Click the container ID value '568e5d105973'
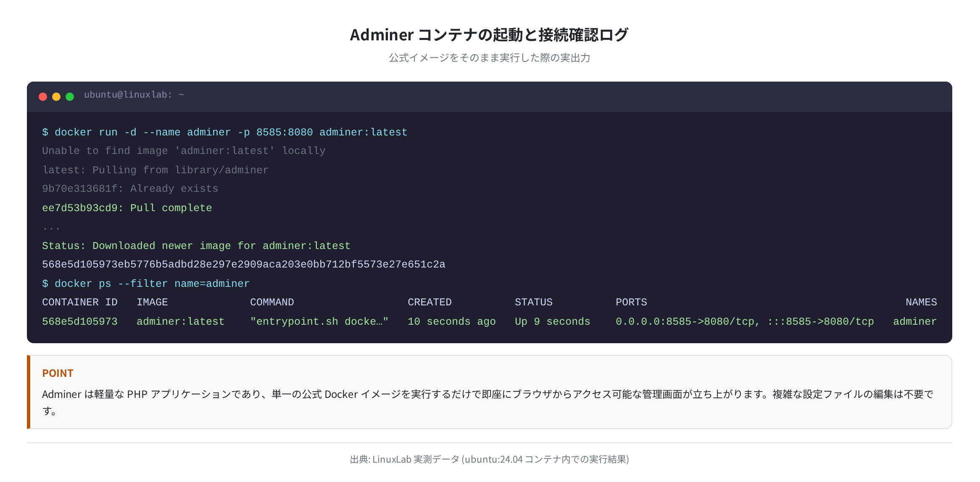 [80, 321]
